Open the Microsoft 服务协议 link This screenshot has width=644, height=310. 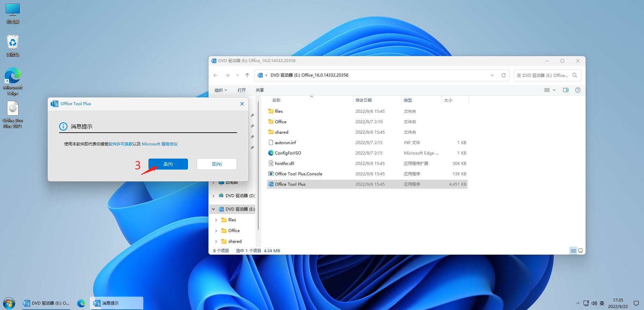pyautogui.click(x=160, y=144)
